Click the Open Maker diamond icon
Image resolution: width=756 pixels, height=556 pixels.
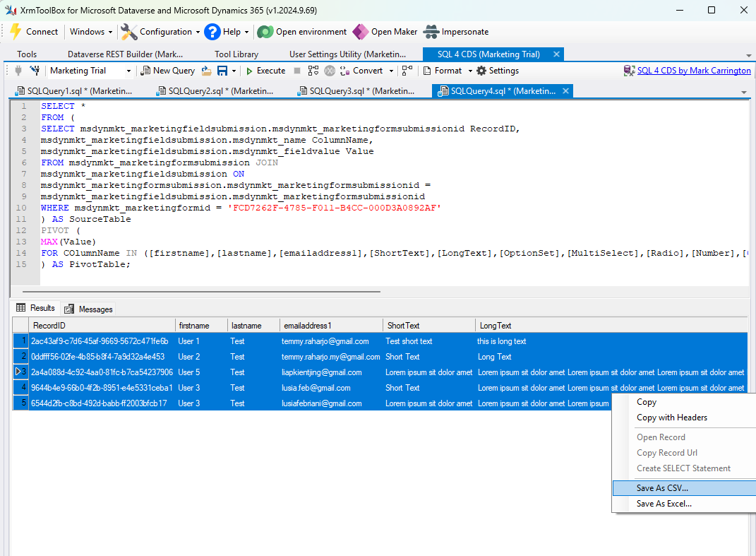(360, 32)
